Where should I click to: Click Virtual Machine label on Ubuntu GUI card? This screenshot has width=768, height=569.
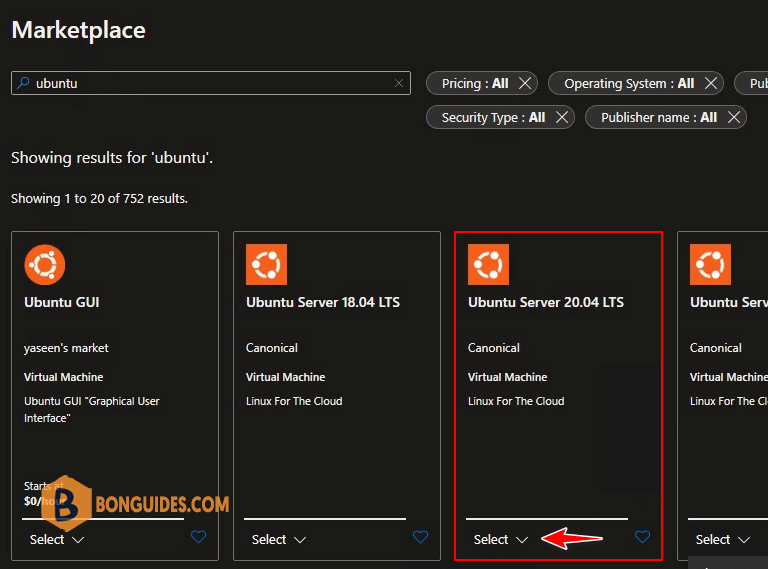click(64, 377)
